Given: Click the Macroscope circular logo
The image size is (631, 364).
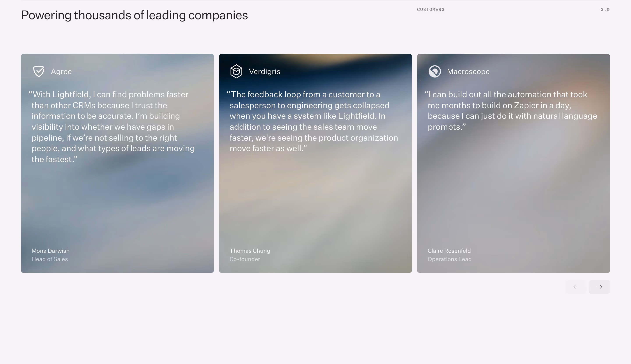Looking at the screenshot, I should click(x=435, y=71).
